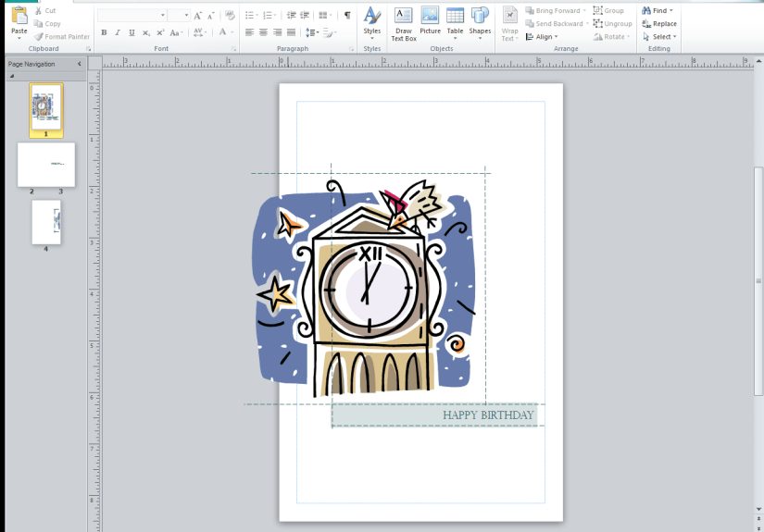Image resolution: width=764 pixels, height=532 pixels.
Task: Open the Font dialog launcher
Action: (x=234, y=49)
